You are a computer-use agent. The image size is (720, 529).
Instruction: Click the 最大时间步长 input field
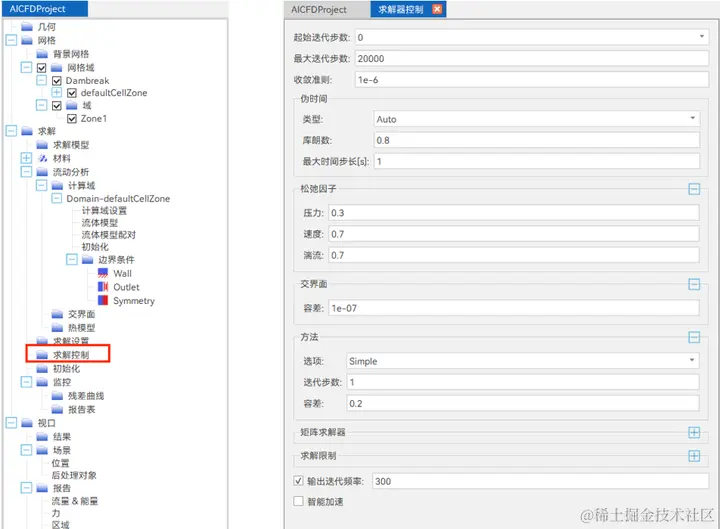coord(537,161)
